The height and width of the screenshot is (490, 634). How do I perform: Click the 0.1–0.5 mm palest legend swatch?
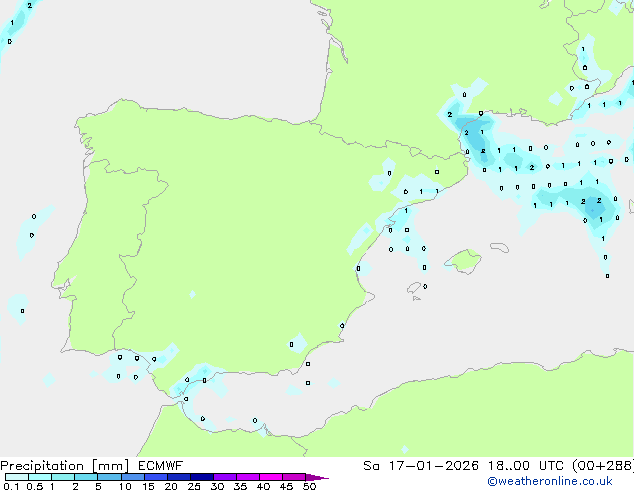tap(17, 477)
